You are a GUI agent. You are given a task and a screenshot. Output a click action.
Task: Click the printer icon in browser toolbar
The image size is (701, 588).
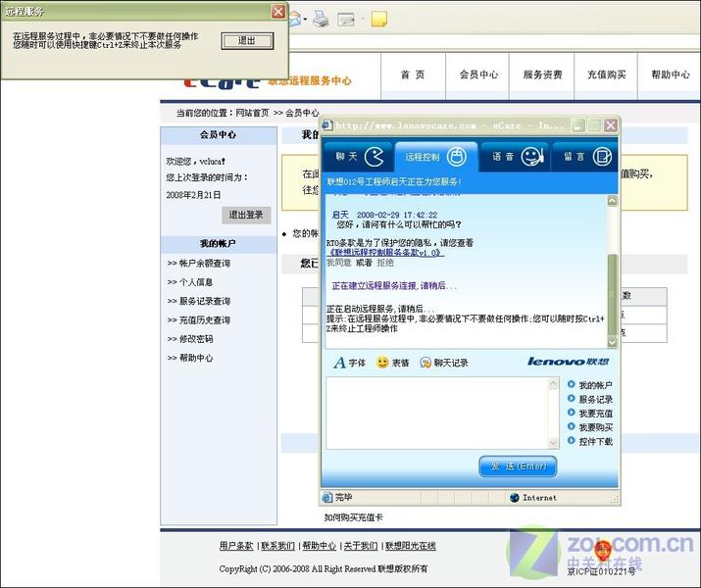tap(320, 20)
